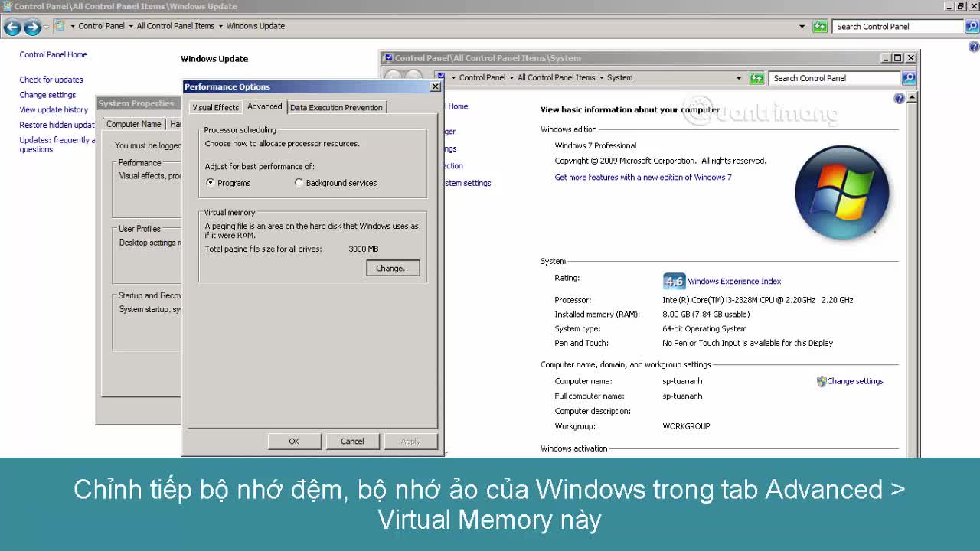Select Computer Name tab in System Properties
The height and width of the screenshot is (551, 980).
[x=134, y=124]
